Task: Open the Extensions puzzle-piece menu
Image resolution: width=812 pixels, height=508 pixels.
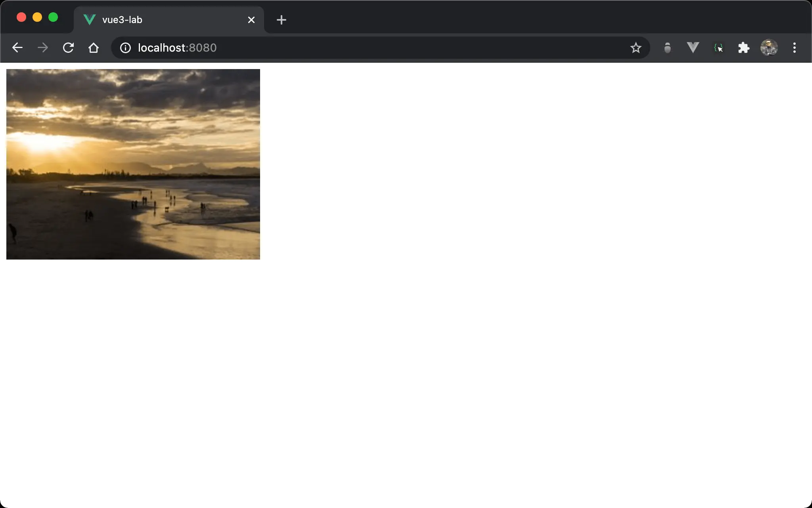Action: pos(743,48)
